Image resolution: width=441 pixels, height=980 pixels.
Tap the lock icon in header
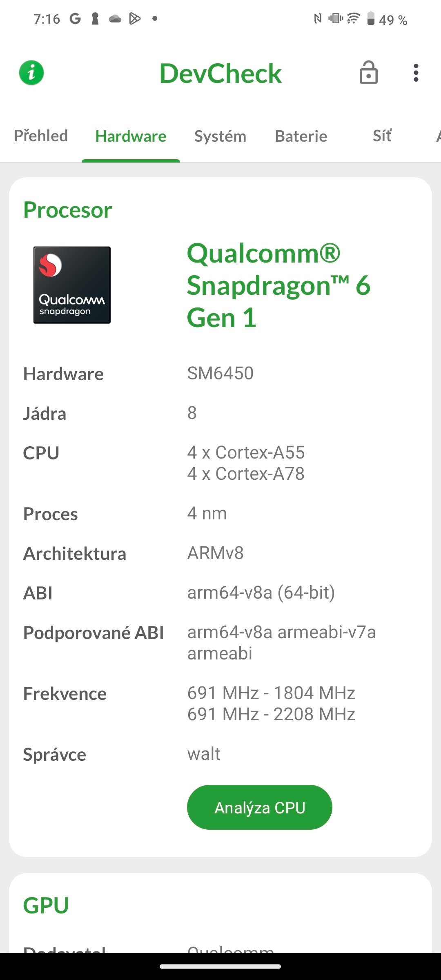tap(368, 73)
